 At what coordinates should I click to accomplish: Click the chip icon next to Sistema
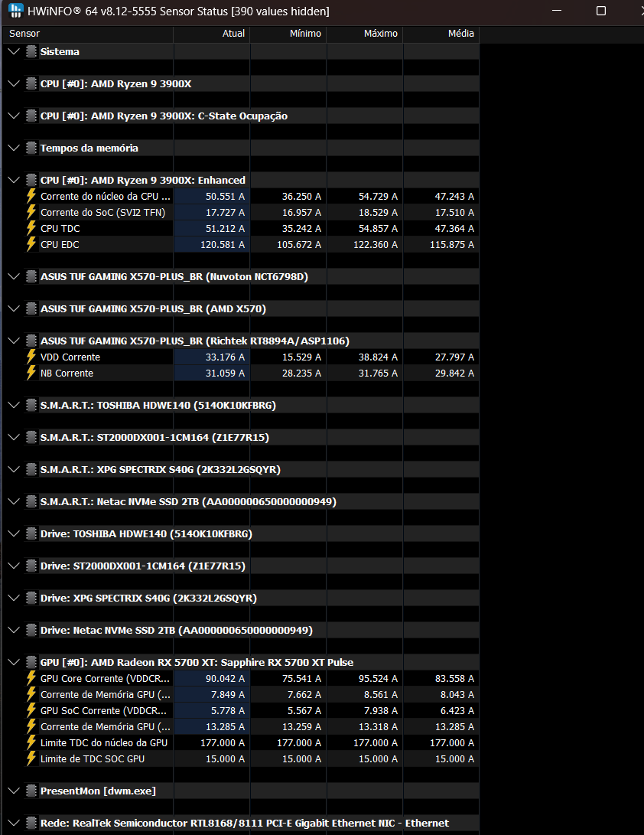[x=31, y=51]
